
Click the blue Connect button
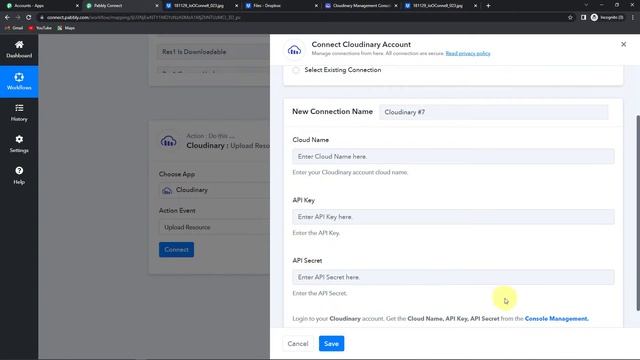coord(176,249)
